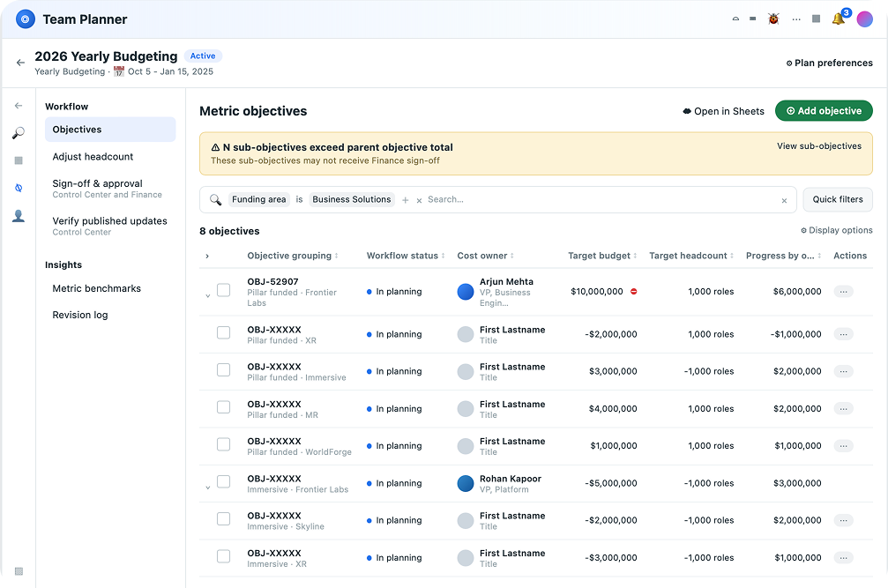Click Arjun Mehta's avatar

[466, 292]
